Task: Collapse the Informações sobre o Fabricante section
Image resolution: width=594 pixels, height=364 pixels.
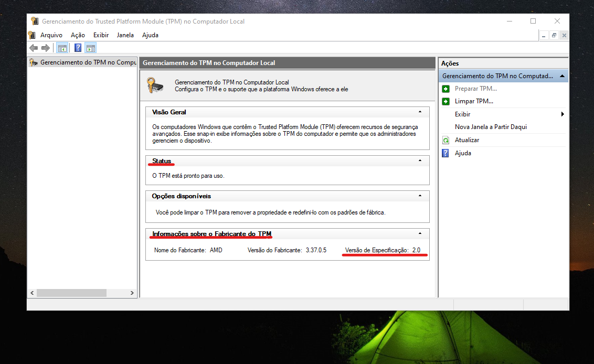Action: point(420,233)
